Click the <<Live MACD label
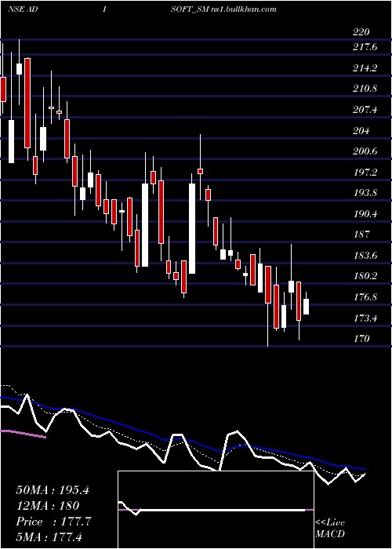Image resolution: width=392 pixels, height=549 pixels. pos(330,529)
